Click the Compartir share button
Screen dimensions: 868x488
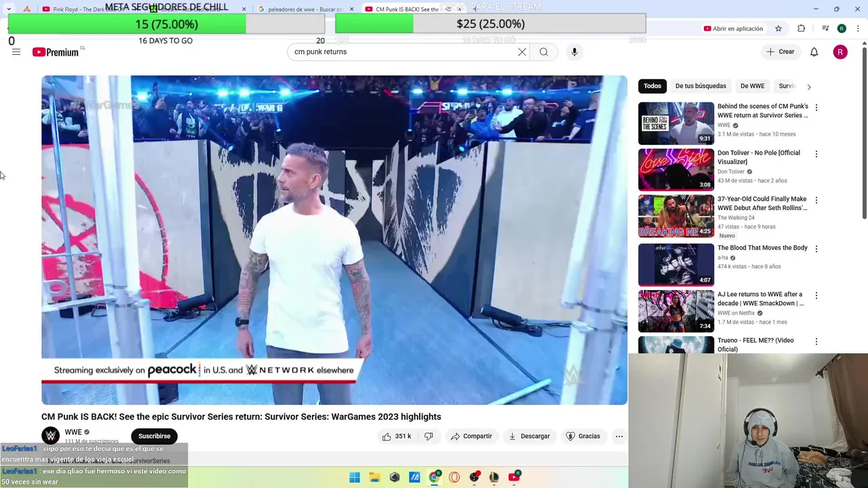pyautogui.click(x=471, y=436)
